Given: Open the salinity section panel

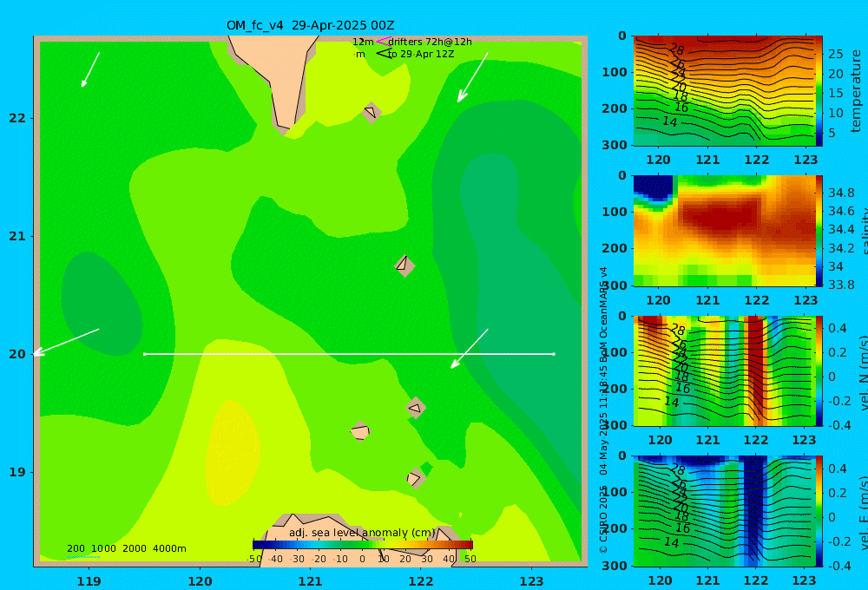Looking at the screenshot, I should tap(724, 231).
